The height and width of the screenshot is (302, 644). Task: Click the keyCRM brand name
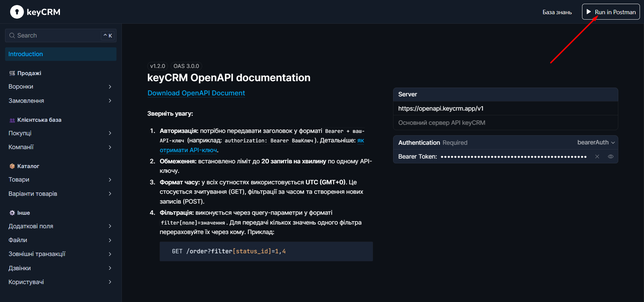[x=43, y=12]
